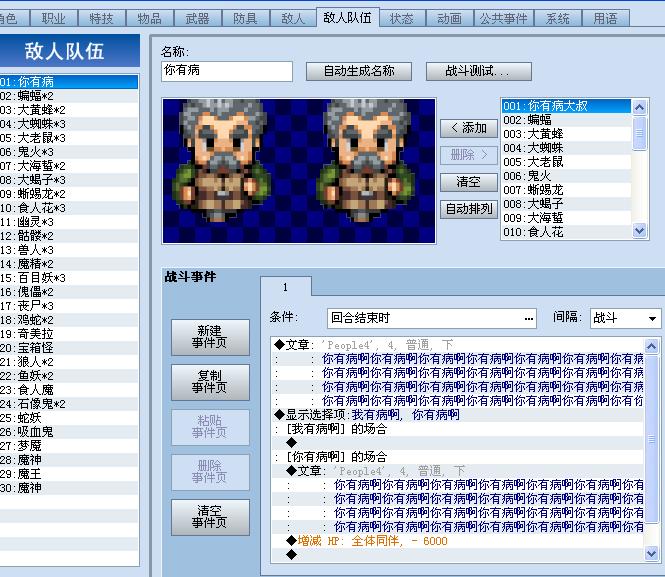This screenshot has height=577, width=665.
Task: Open the 状态 tab
Action: pos(402,19)
